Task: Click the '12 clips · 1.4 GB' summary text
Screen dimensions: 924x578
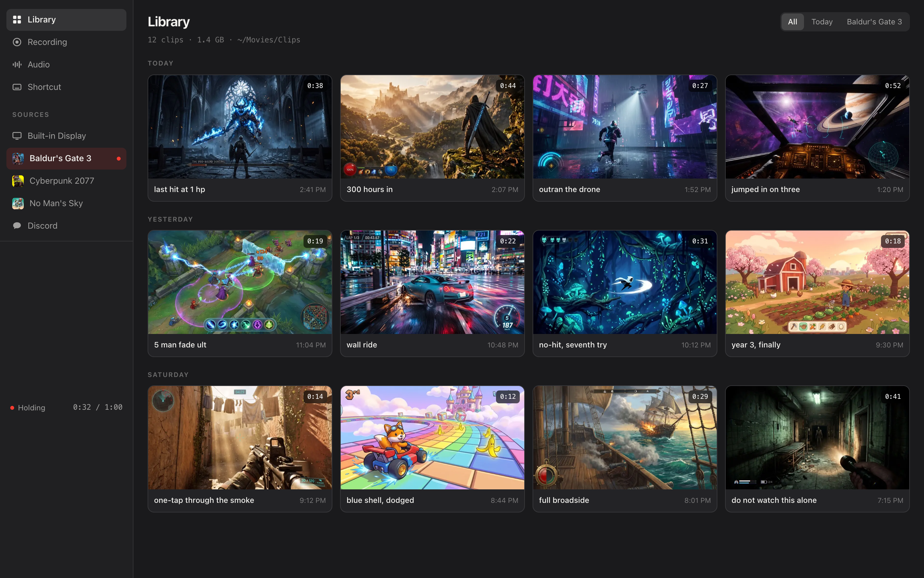Action: click(186, 40)
